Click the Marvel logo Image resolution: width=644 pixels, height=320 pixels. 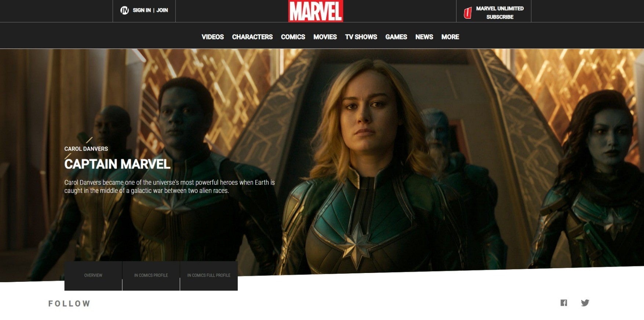tap(316, 11)
